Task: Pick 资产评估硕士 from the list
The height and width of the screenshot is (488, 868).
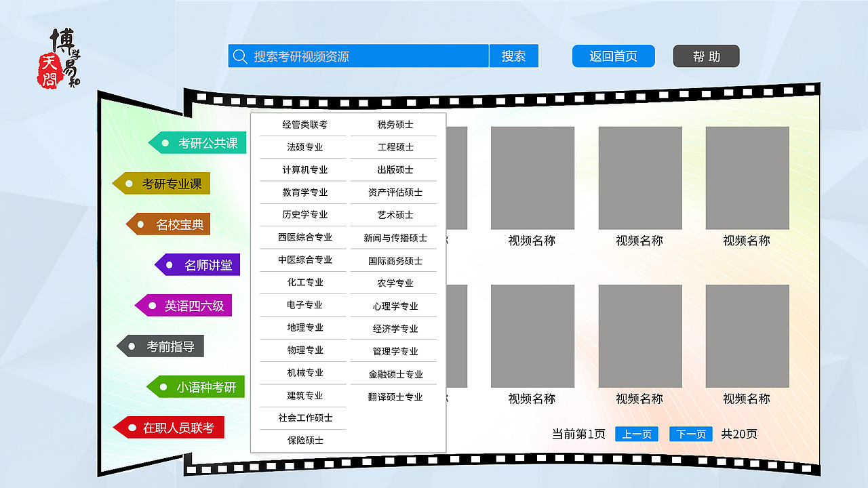Action: click(x=395, y=192)
